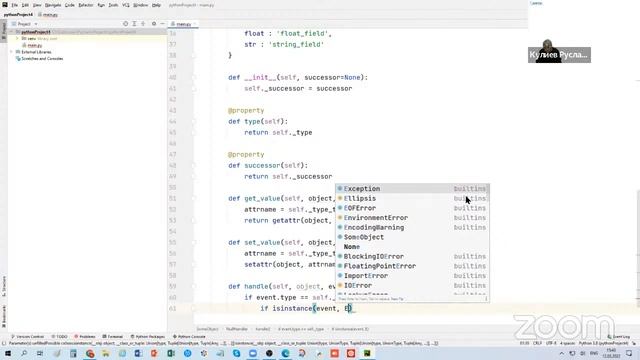Expand the venv folder
The width and height of the screenshot is (640, 360).
pyautogui.click(x=18, y=38)
